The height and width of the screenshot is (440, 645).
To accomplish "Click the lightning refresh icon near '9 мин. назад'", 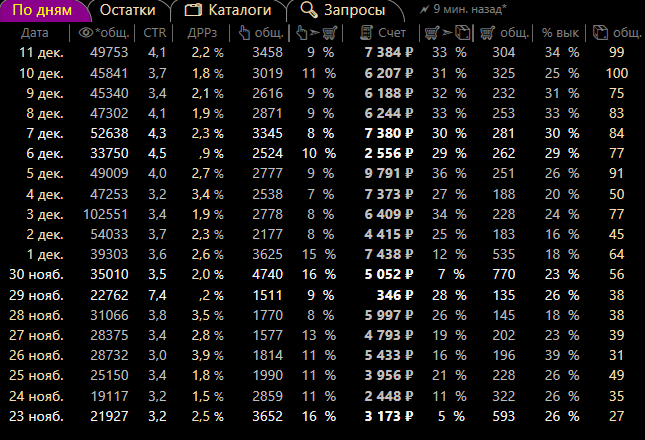I will pos(425,9).
